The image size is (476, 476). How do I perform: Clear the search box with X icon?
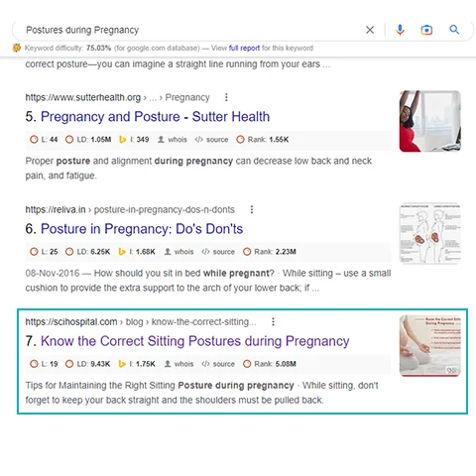coord(370,30)
